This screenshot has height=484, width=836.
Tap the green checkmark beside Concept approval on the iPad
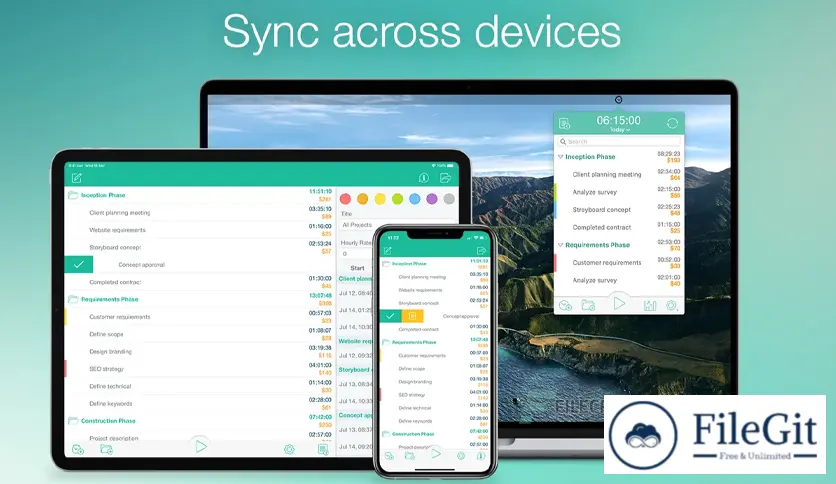pos(79,264)
